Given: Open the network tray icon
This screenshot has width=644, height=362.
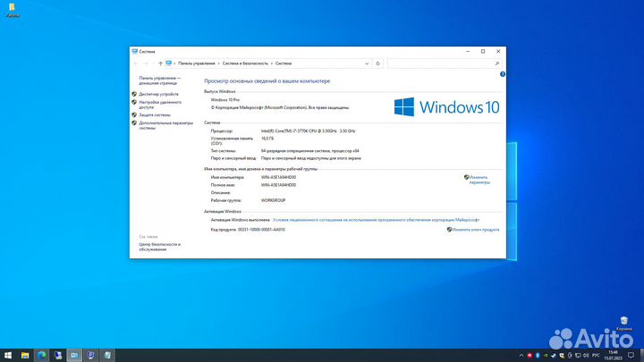Looking at the screenshot, I should click(x=578, y=356).
